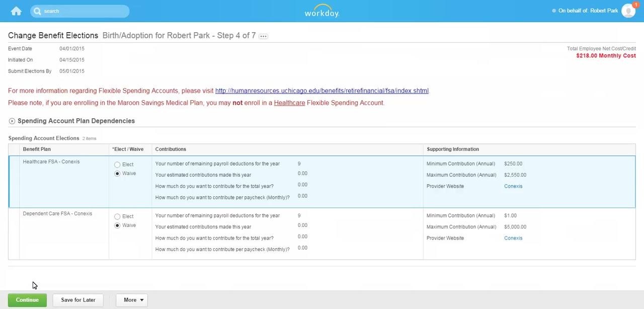Click Healthcare FSA - Conexis plan name
Image resolution: width=644 pixels, height=309 pixels.
(x=51, y=162)
